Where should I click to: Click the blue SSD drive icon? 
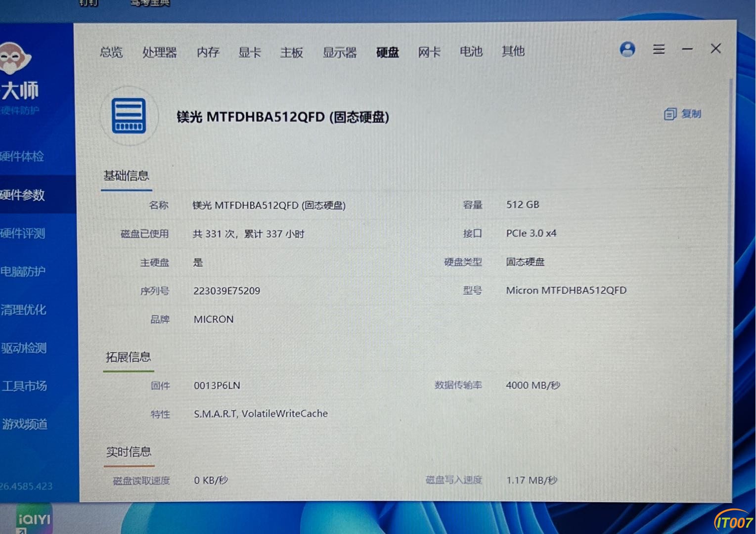(129, 116)
